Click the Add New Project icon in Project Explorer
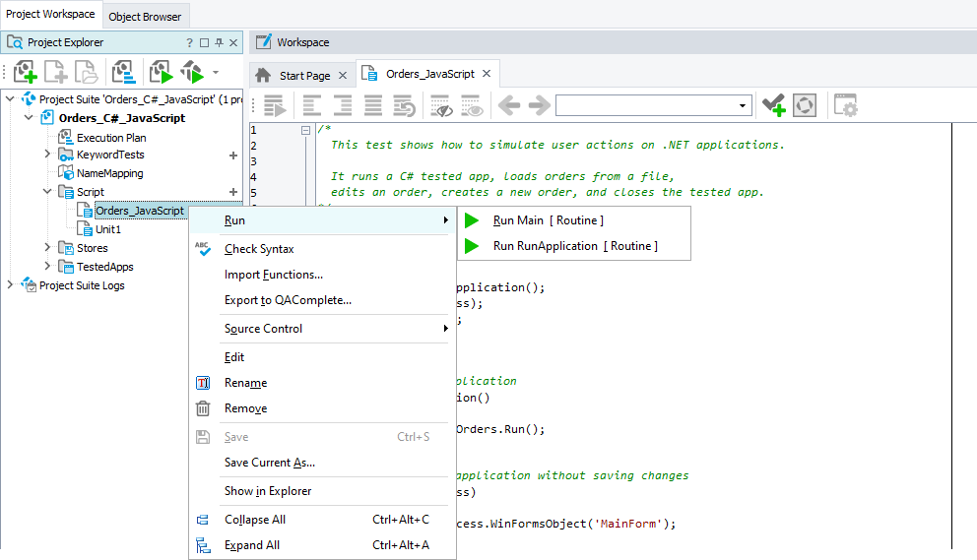Screen dimensions: 977x560 pyautogui.click(x=24, y=72)
